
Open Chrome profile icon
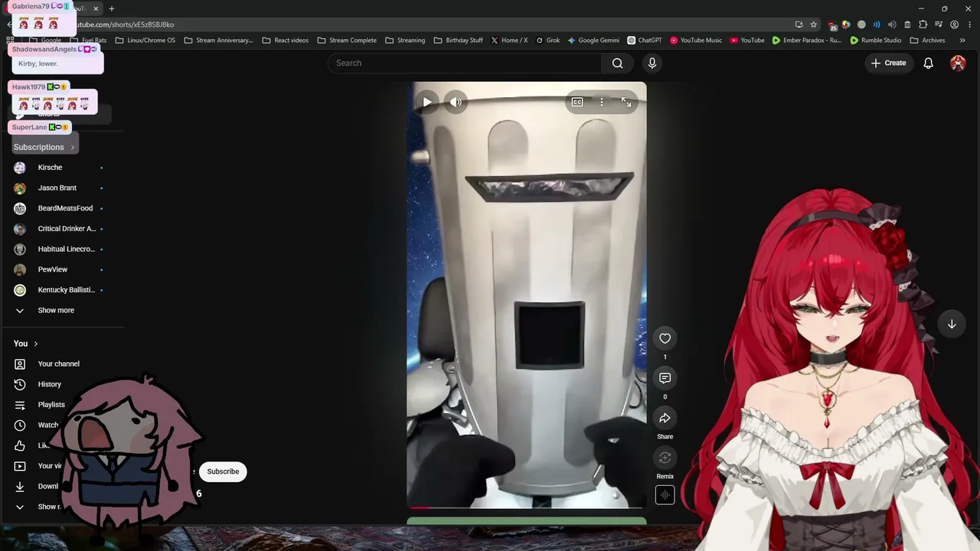click(954, 24)
